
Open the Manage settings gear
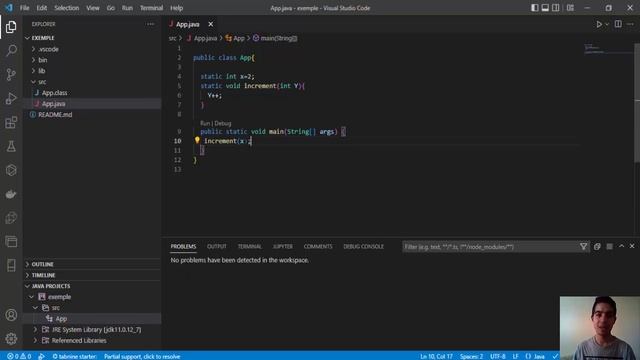[x=11, y=338]
